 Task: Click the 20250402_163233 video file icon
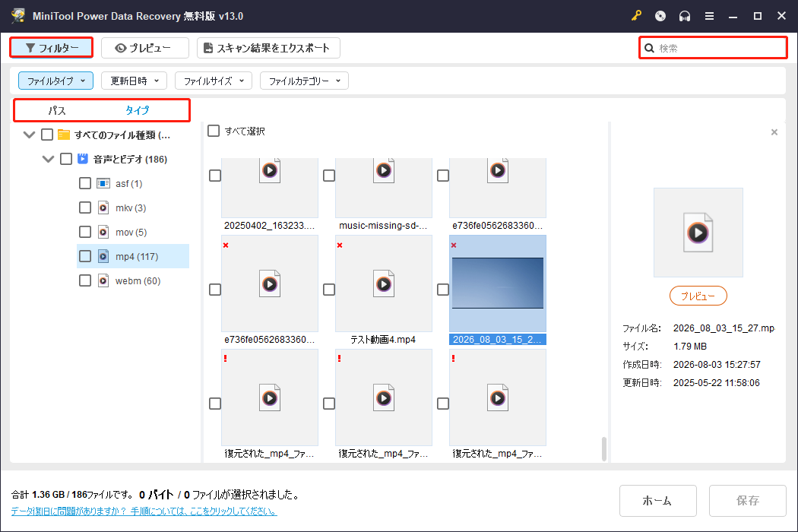[270, 169]
